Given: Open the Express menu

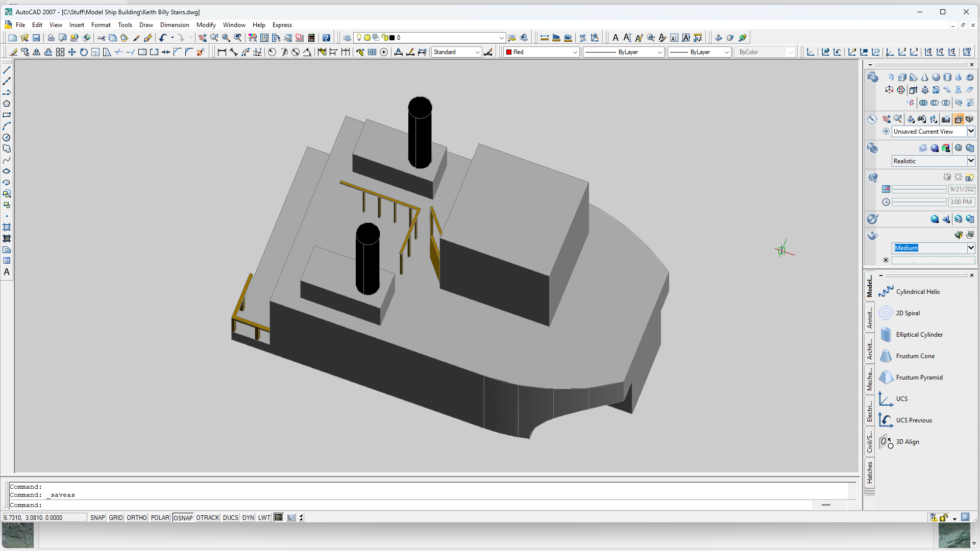Looking at the screenshot, I should tap(282, 25).
